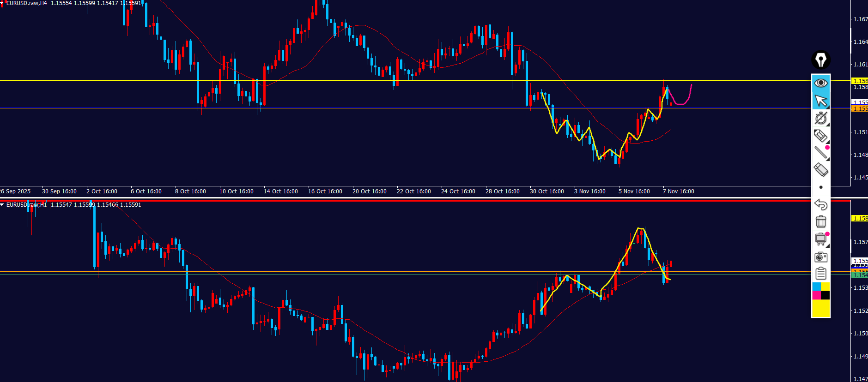Pick the black color swatch

coord(825,295)
